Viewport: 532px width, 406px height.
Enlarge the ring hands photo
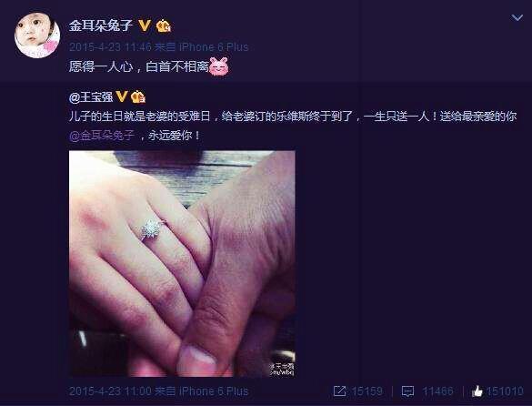coord(182,264)
